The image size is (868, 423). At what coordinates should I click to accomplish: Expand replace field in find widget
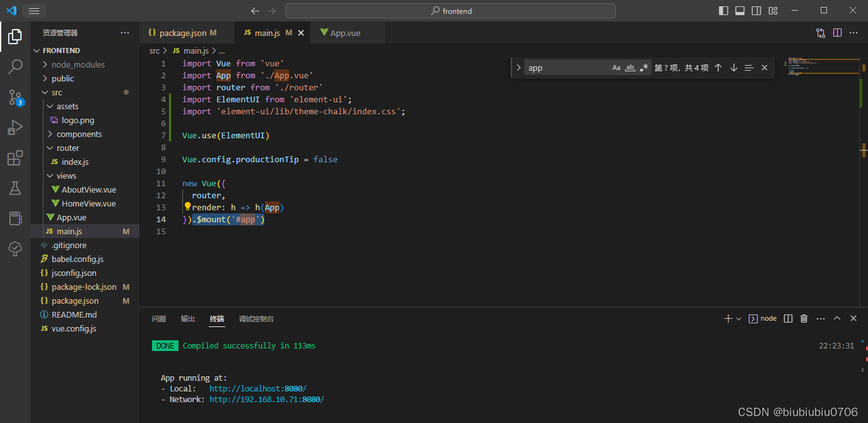click(x=519, y=68)
